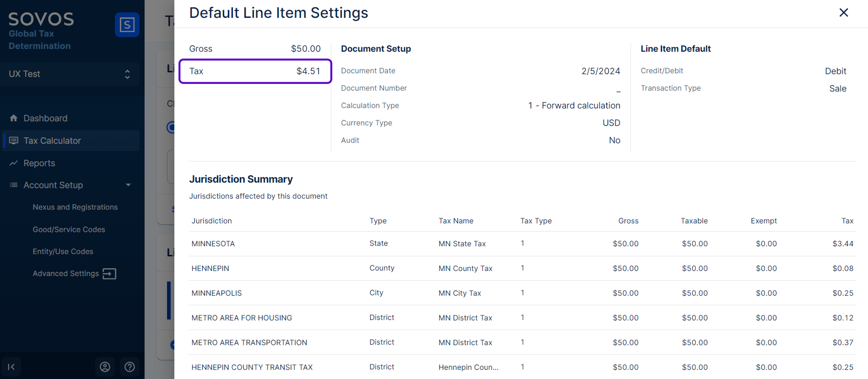Image resolution: width=868 pixels, height=379 pixels.
Task: Collapse sidebar with the arrow icon
Action: pyautogui.click(x=11, y=367)
